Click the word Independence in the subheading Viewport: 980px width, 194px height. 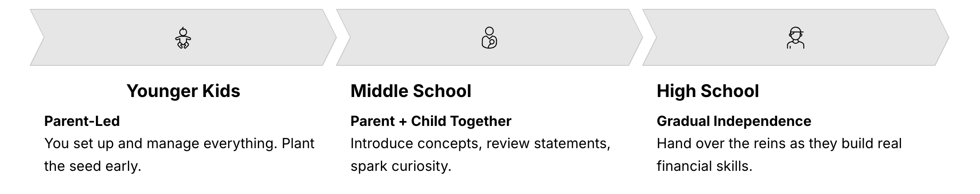(762, 121)
